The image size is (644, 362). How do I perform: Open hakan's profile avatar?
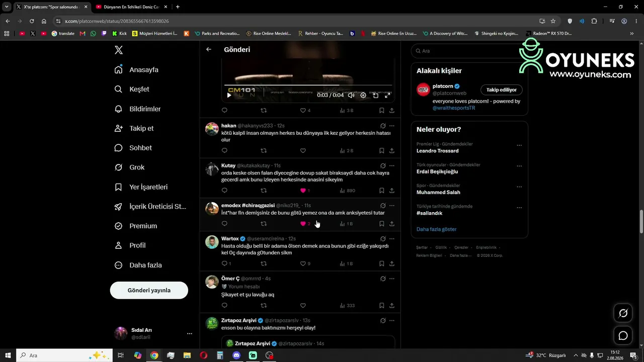(212, 129)
